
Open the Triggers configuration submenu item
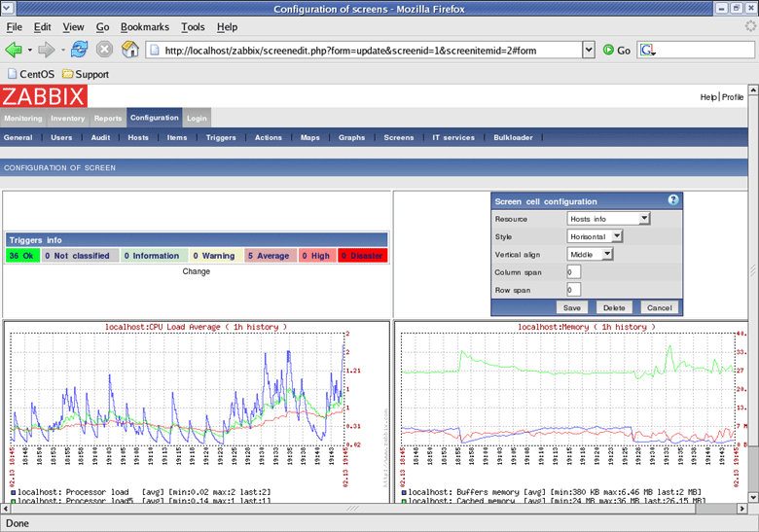(x=221, y=138)
